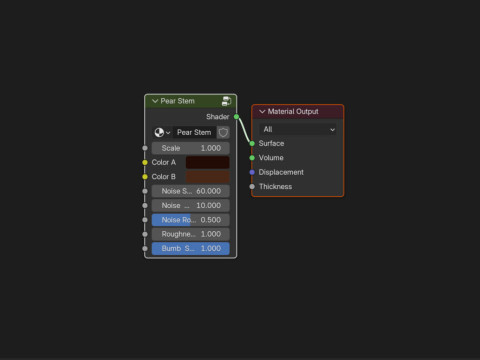Click the Displacement label in Material Output
Screen dimensions: 480x360
point(281,172)
